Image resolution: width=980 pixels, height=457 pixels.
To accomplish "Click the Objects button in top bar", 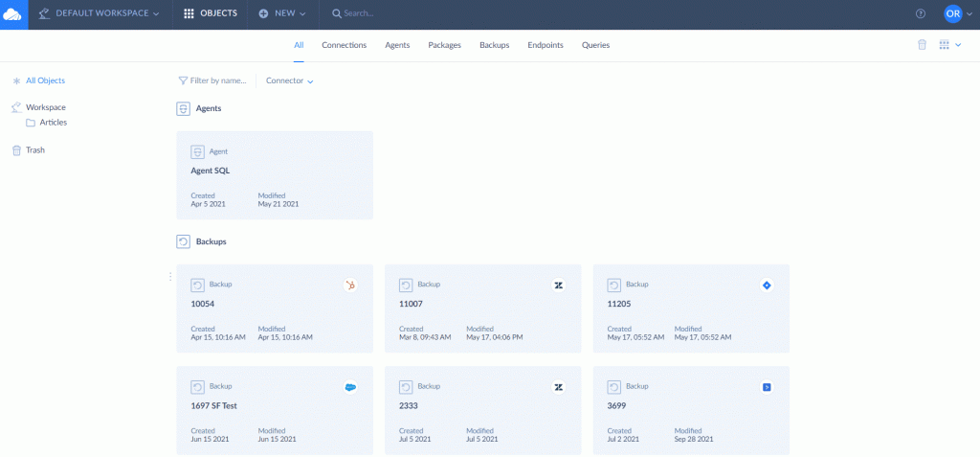I will [211, 14].
